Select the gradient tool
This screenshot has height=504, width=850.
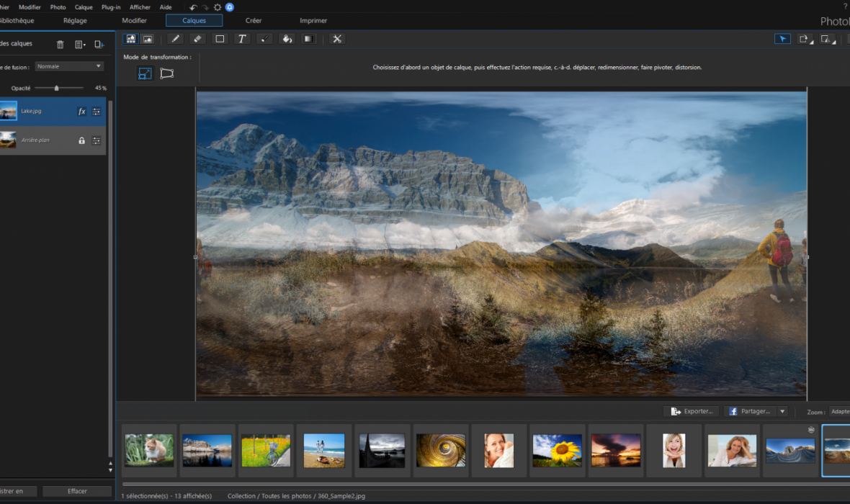pyautogui.click(x=309, y=39)
